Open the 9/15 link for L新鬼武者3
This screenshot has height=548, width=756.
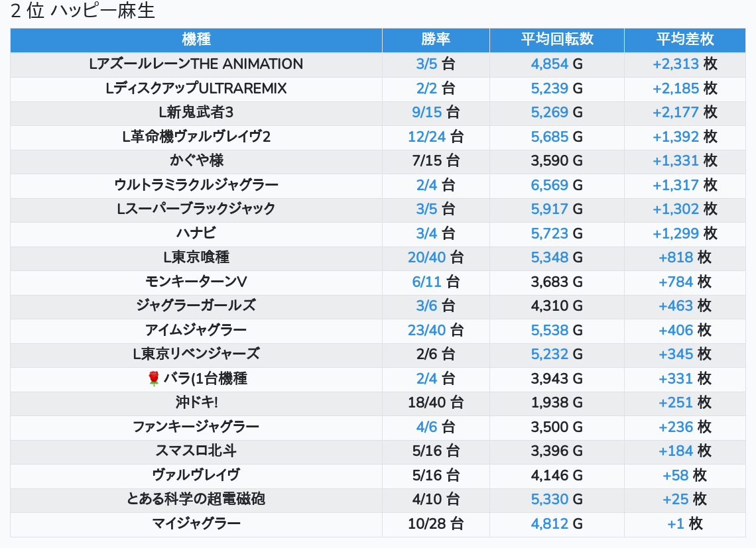[427, 113]
